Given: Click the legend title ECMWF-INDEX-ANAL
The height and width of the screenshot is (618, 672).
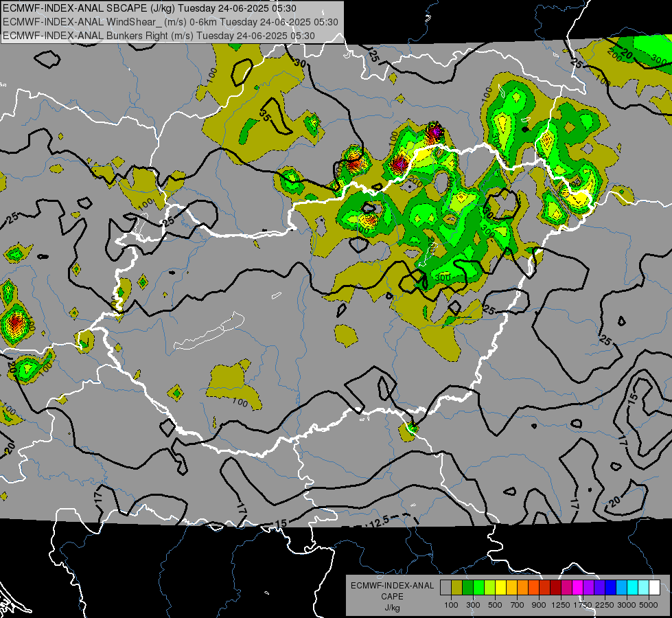Looking at the screenshot, I should [x=392, y=586].
